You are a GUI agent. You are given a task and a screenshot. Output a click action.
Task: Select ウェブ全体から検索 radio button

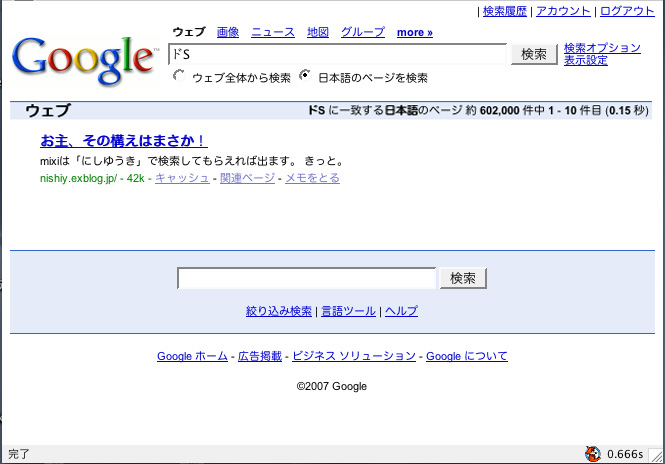[179, 76]
